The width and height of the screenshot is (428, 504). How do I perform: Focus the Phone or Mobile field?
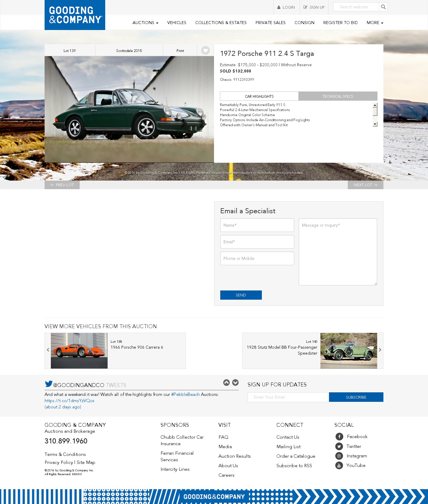[x=257, y=258]
